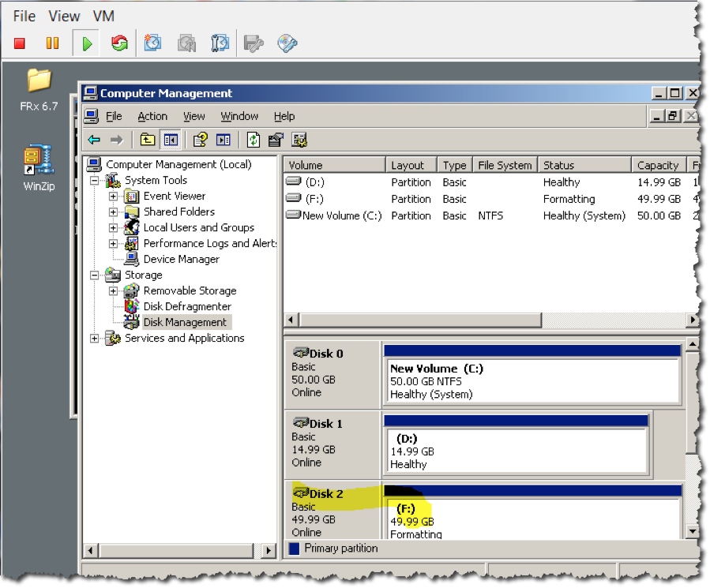This screenshot has height=588, width=710.
Task: Click the Capacity column header
Action: click(657, 165)
